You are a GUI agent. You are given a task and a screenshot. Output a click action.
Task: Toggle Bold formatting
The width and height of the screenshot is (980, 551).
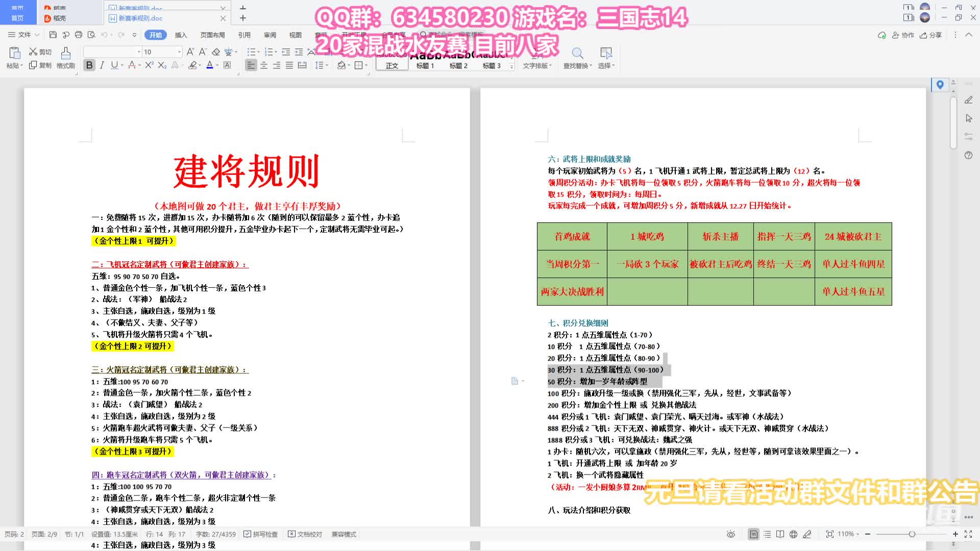(89, 65)
